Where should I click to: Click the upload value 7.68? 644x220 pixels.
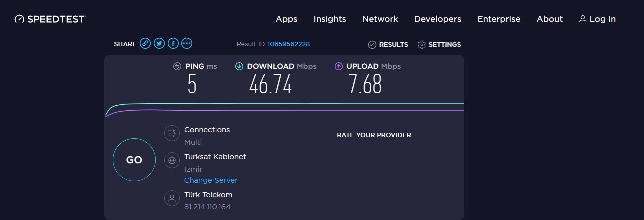pos(365,84)
